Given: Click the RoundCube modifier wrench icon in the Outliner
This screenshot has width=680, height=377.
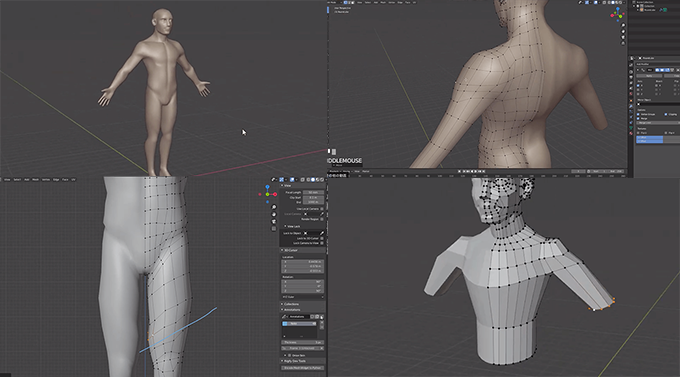Looking at the screenshot, I should point(661,10).
